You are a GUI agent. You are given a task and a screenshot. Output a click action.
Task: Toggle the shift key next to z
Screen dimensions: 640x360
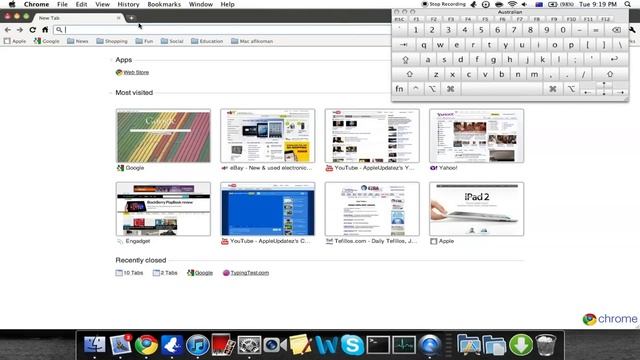coord(409,74)
